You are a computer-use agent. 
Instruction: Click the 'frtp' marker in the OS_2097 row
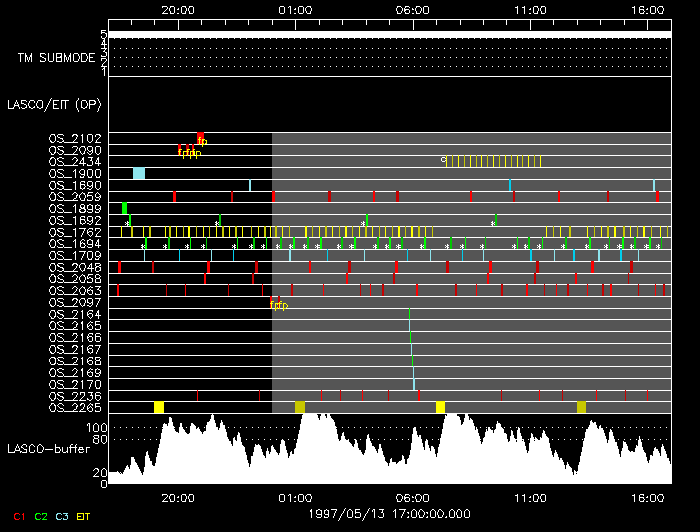pos(279,304)
